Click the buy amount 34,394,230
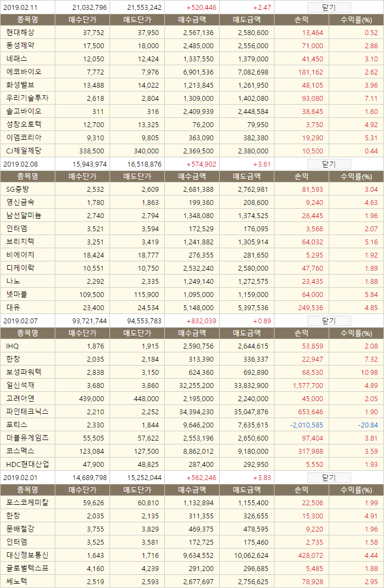 (x=197, y=412)
